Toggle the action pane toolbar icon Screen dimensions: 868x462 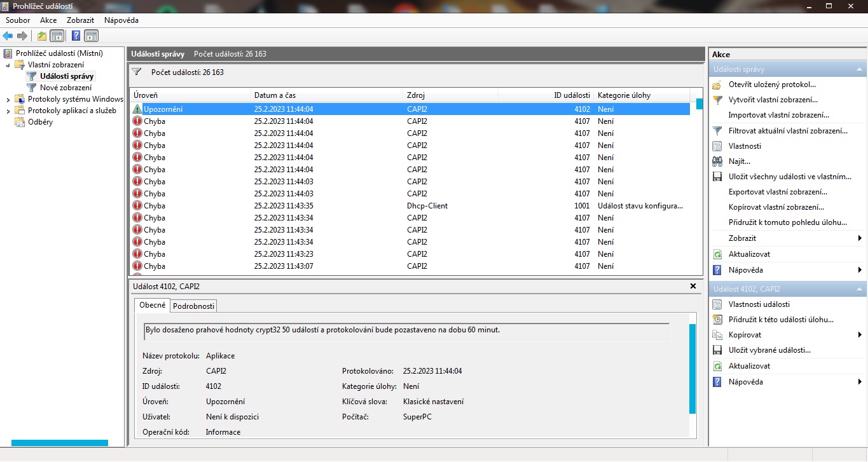[91, 36]
